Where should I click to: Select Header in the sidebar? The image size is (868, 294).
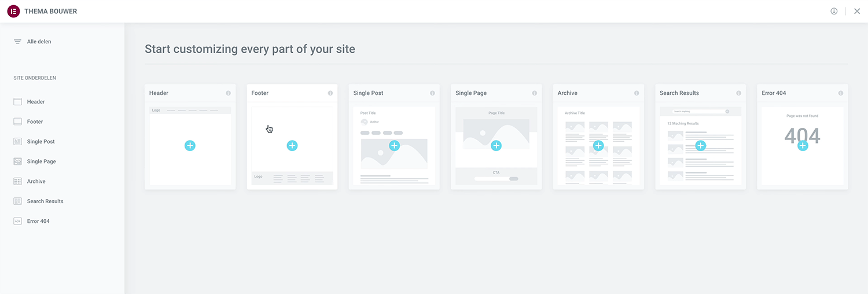point(35,102)
